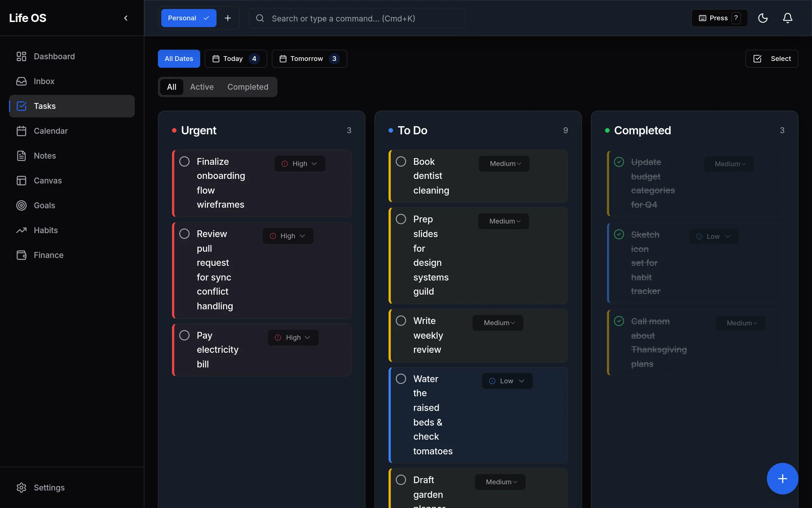Change Low priority on Water the raised beds
This screenshot has width=812, height=508.
507,381
